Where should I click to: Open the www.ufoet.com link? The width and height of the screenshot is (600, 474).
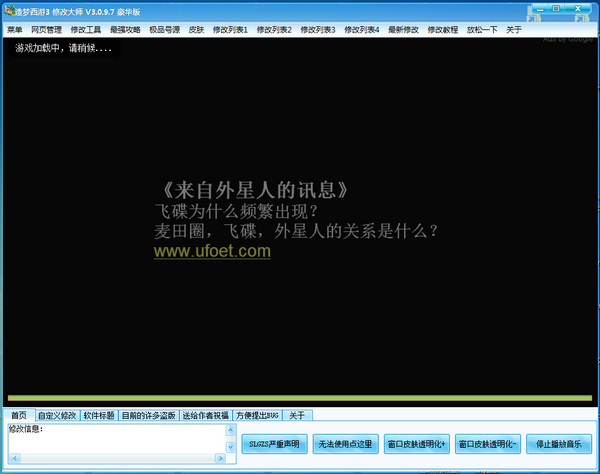point(212,251)
